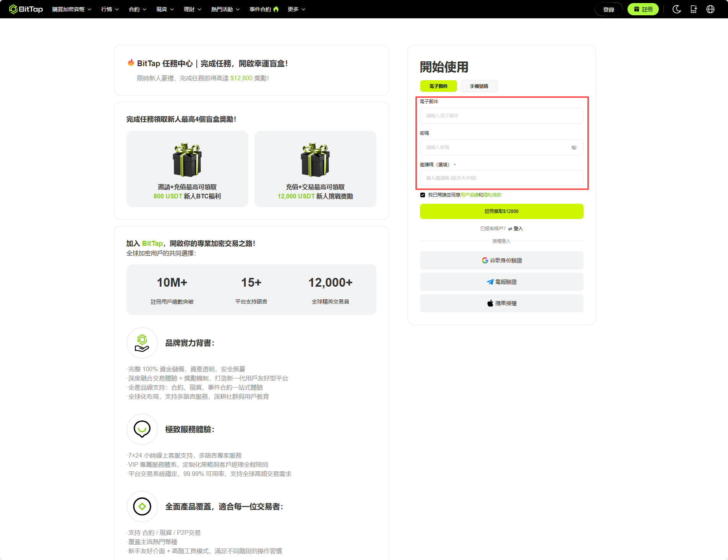
Task: Click the 12,000+ 全球精英交易員 statistic
Action: (x=331, y=290)
